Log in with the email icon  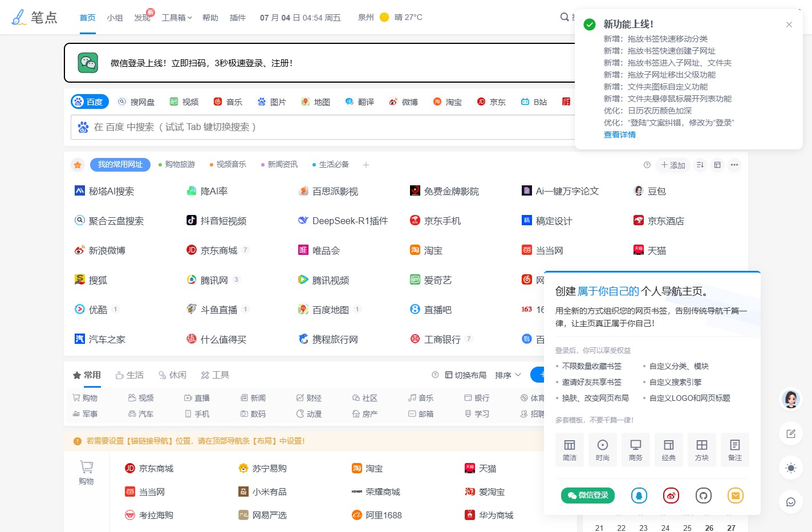[736, 496]
